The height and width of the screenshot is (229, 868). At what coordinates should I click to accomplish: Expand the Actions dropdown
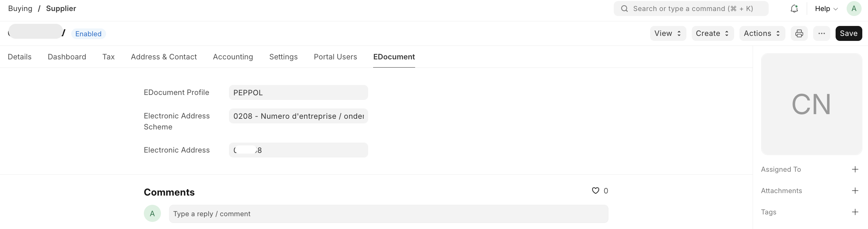pos(762,33)
